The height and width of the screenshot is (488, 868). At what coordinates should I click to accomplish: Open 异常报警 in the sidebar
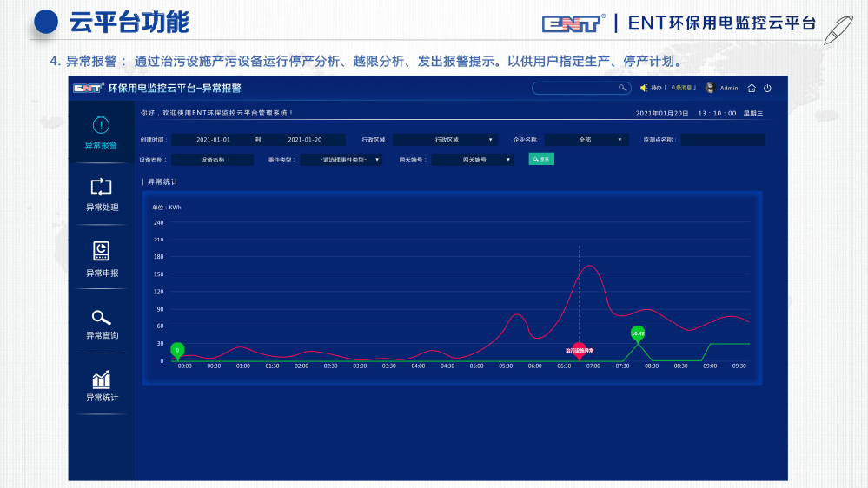click(101, 133)
